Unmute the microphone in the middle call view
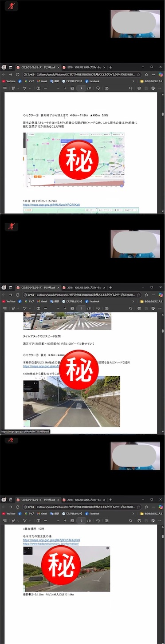The width and height of the screenshot is (165, 644). click(11, 226)
